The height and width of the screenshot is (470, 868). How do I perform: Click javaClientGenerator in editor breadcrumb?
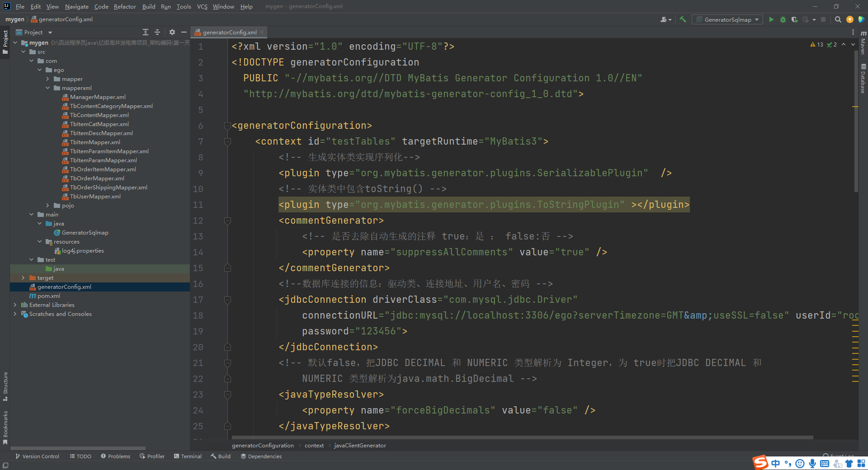360,446
